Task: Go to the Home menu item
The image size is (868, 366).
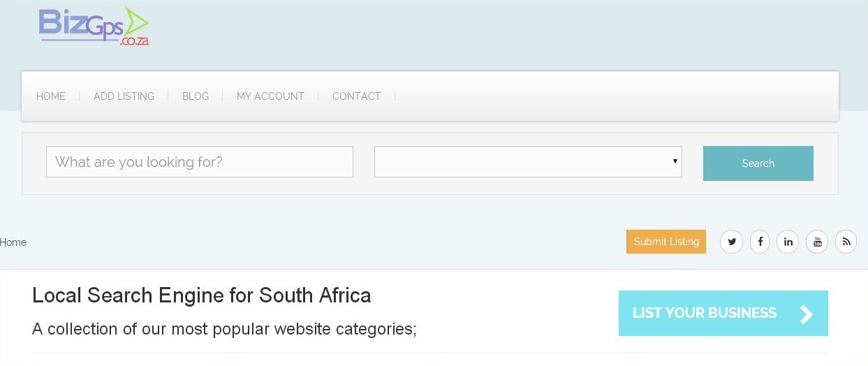Action: [51, 96]
